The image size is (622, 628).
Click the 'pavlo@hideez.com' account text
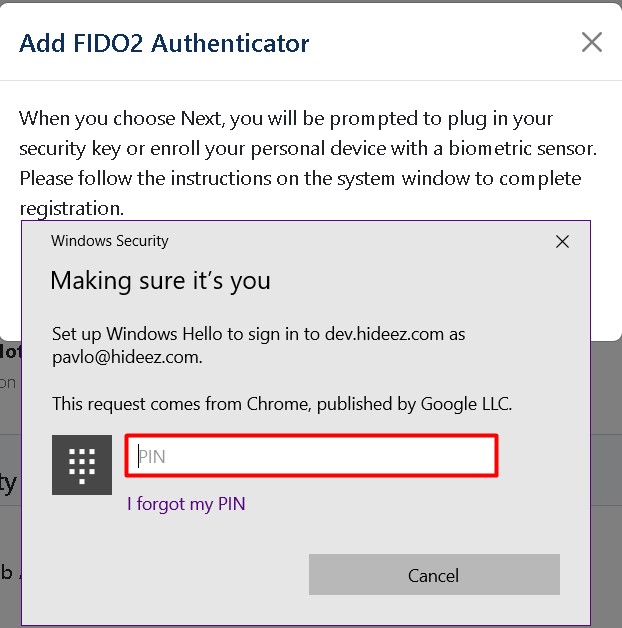tap(126, 355)
